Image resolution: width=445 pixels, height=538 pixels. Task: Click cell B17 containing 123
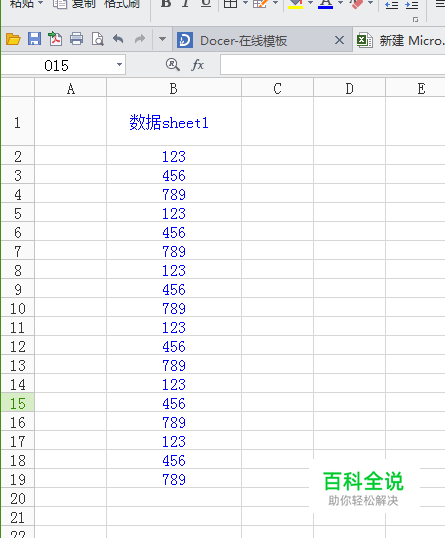[174, 441]
